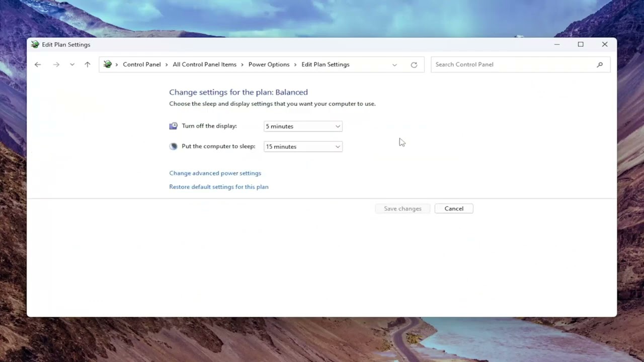
Task: Go to the Power Options breadcrumb
Action: 269,64
